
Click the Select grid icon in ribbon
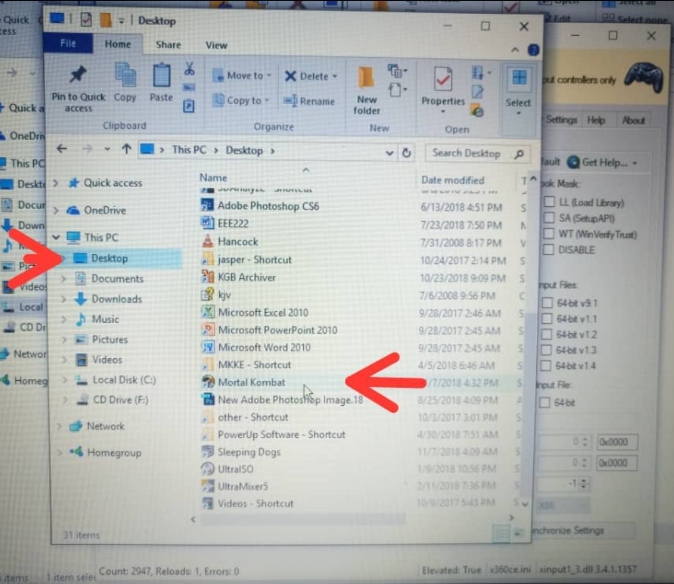point(519,78)
